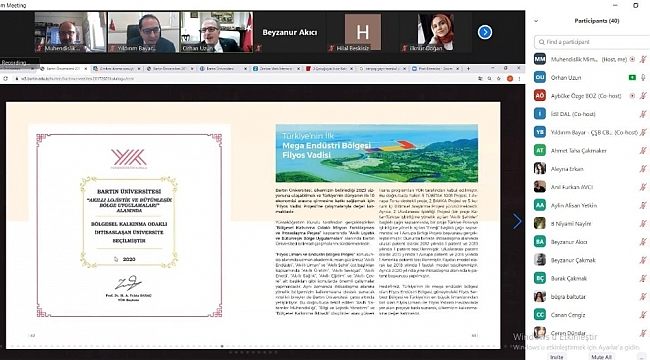
Task: Select İlknur Doğan video thumbnail
Action: tap(436, 32)
